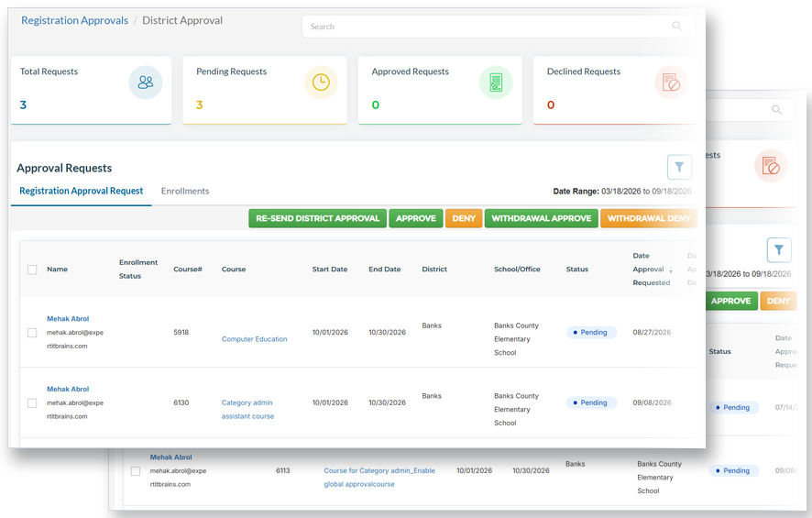812x518 pixels.
Task: Go to Registration Approvals breadcrumb
Action: [x=74, y=20]
